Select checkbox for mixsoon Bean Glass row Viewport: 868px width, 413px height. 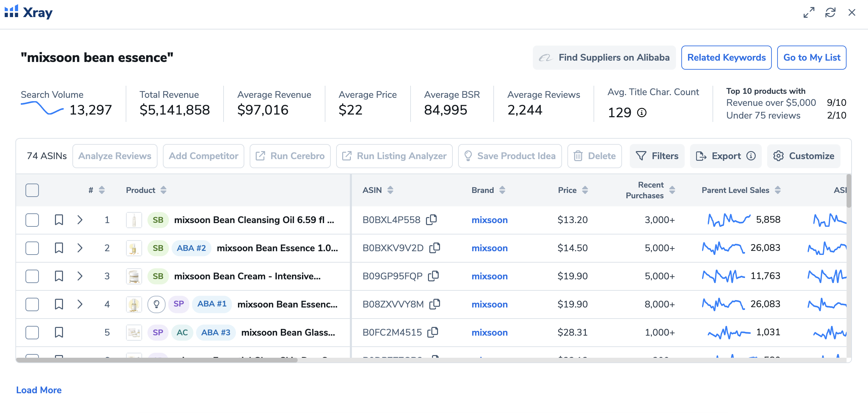pyautogui.click(x=32, y=332)
